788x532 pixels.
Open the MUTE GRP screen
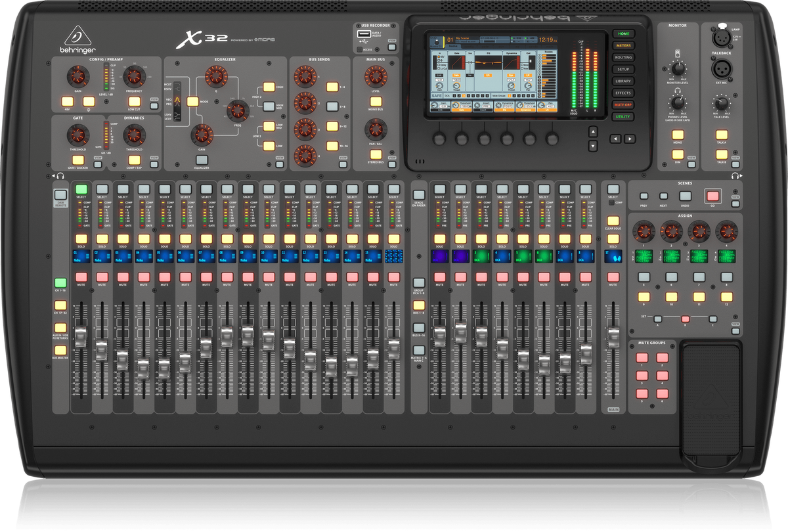point(623,104)
